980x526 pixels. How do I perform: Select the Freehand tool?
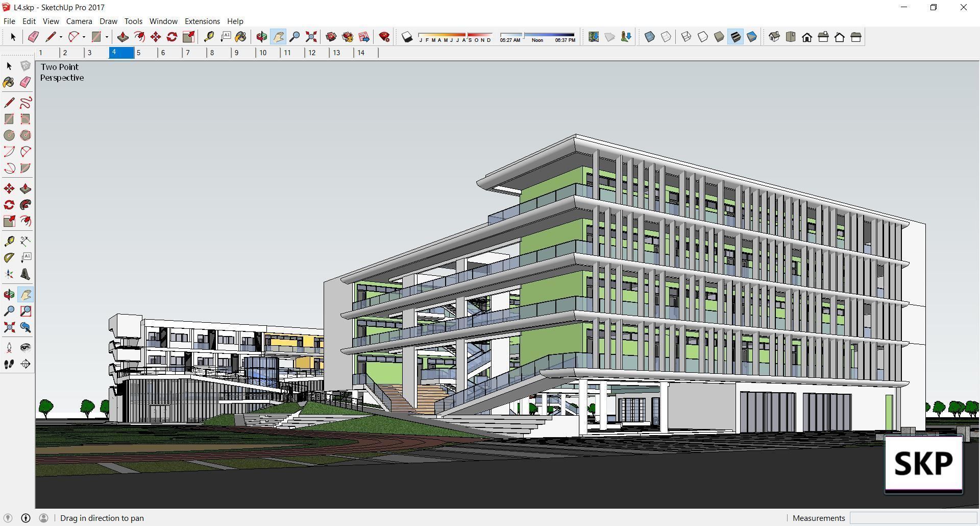[x=26, y=103]
